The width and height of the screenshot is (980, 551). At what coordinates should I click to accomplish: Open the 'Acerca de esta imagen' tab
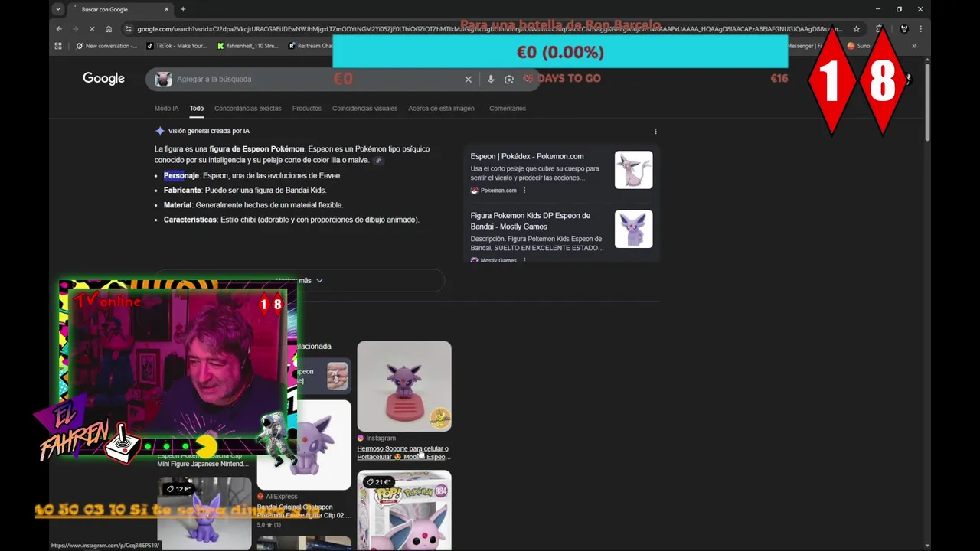(441, 109)
